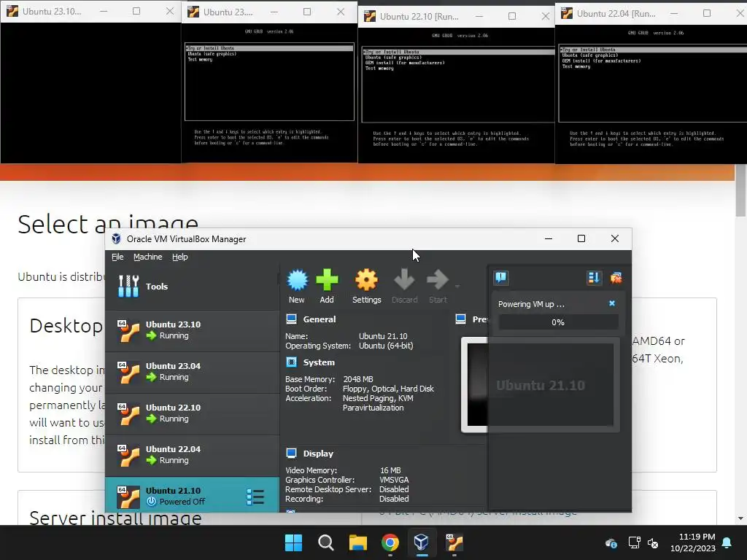Click the browser page vertical scrollbar

coord(741,190)
